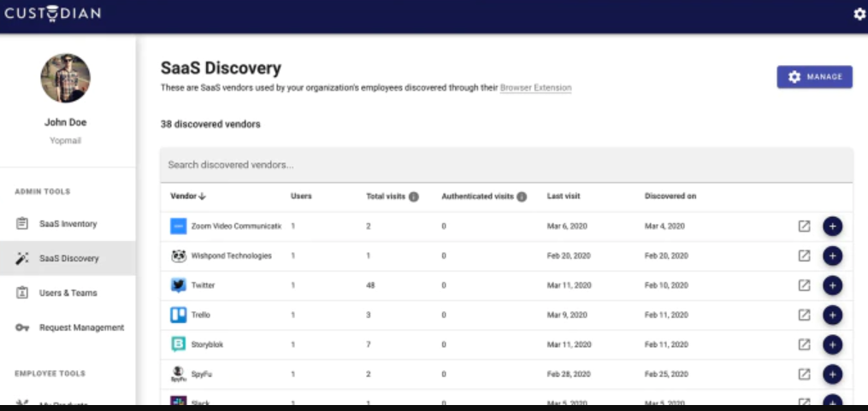Open Twitter row external link icon

pos(804,285)
